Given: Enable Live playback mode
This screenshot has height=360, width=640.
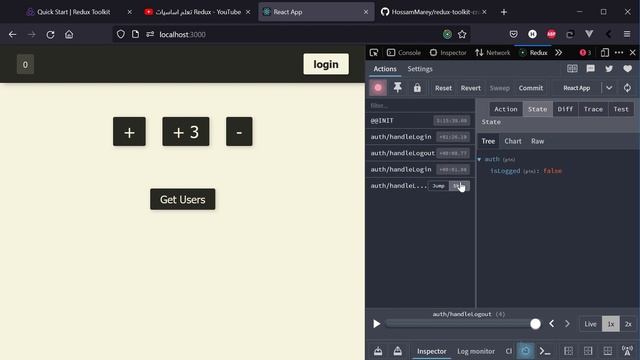Looking at the screenshot, I should [590, 324].
